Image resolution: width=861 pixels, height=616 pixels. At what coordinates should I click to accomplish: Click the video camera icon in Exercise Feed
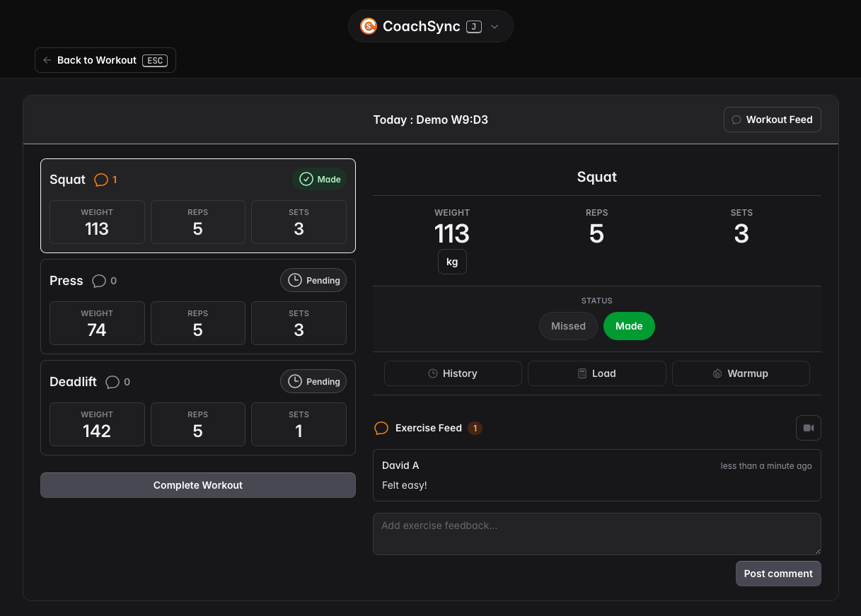(808, 427)
